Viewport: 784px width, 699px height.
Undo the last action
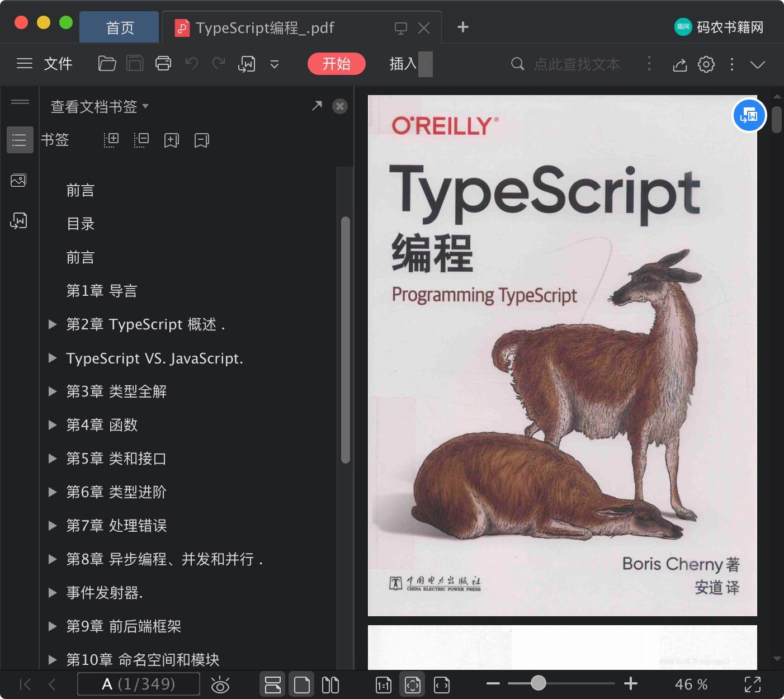click(192, 63)
